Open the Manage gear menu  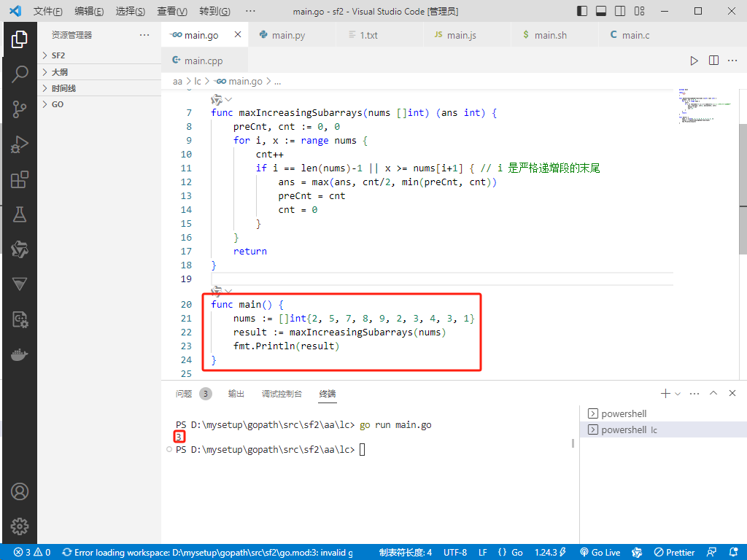point(19,526)
